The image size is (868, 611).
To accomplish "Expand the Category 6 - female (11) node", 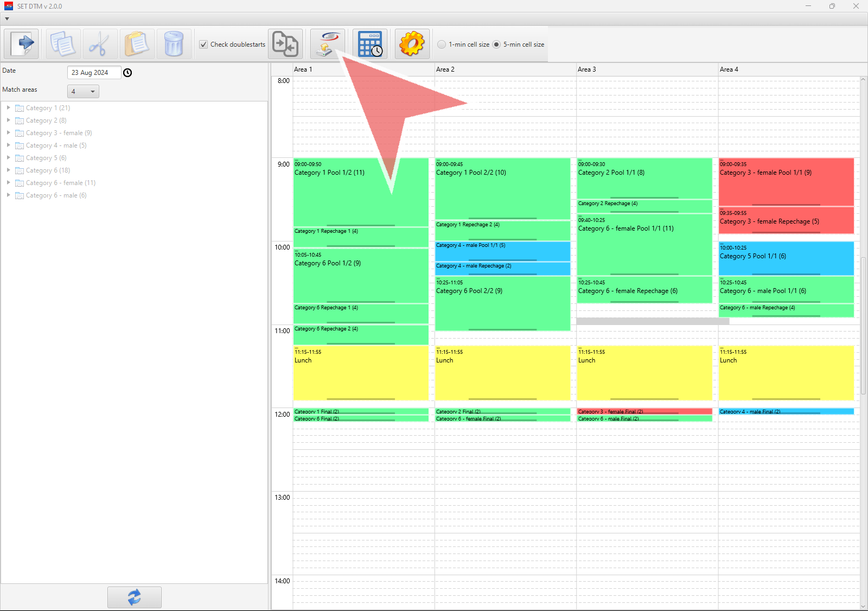I will click(9, 183).
